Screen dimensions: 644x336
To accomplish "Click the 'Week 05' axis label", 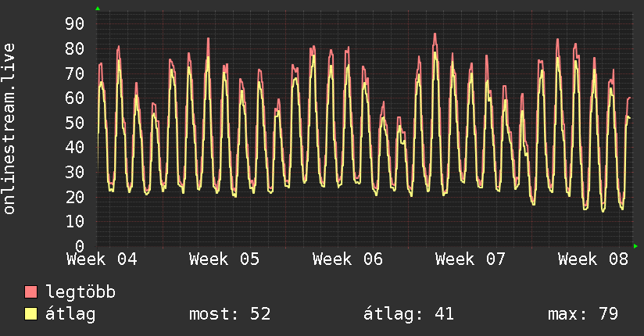I will 224,259.
